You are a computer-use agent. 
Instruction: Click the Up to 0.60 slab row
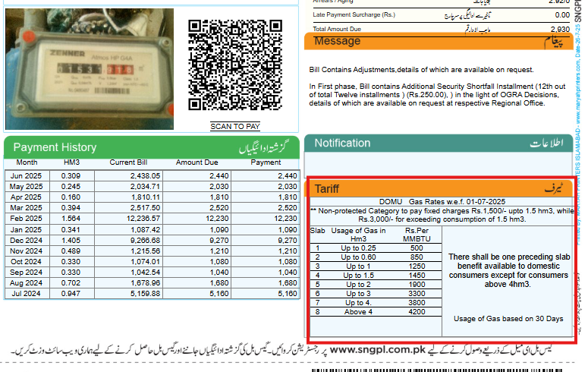click(376, 257)
